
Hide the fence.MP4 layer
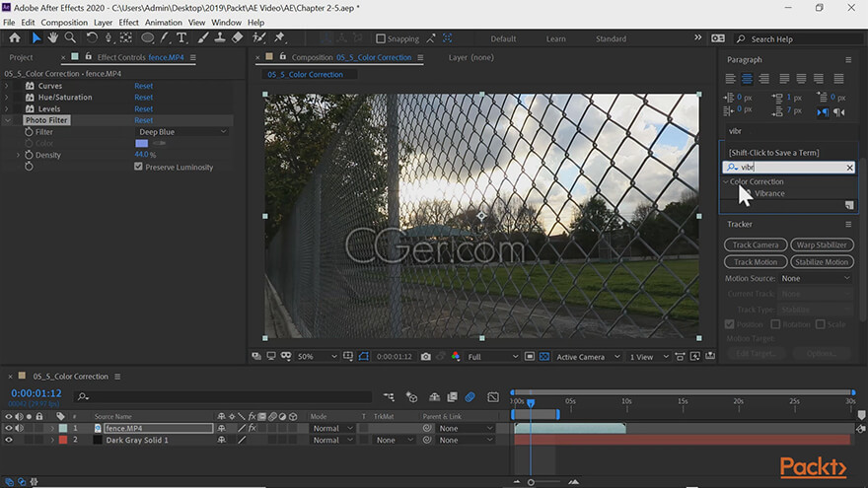click(8, 428)
